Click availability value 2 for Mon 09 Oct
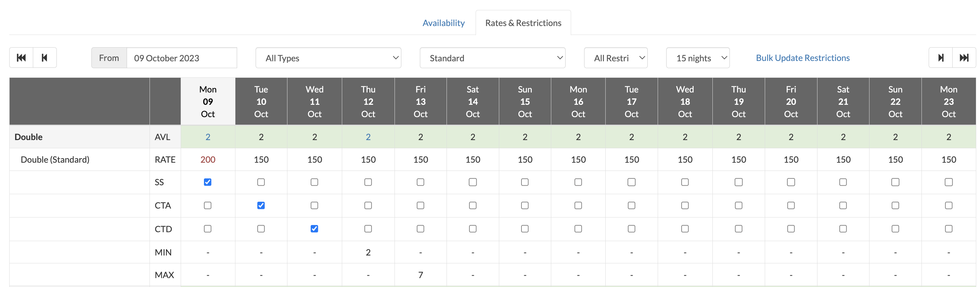This screenshot has height=287, width=980. (208, 137)
